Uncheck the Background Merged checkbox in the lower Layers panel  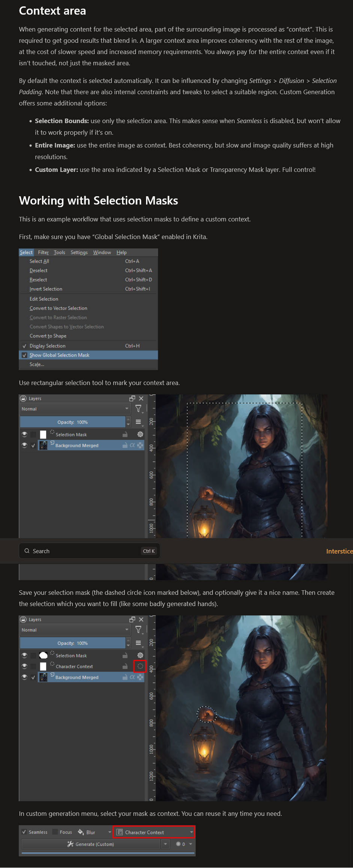[33, 677]
